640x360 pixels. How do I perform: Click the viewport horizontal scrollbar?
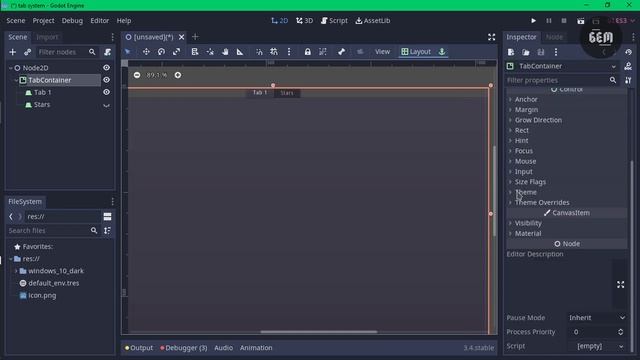click(x=319, y=332)
